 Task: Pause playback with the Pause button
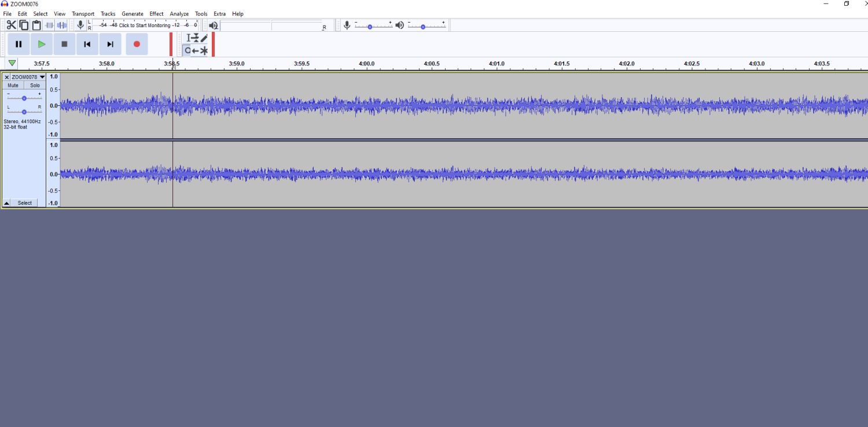point(19,44)
